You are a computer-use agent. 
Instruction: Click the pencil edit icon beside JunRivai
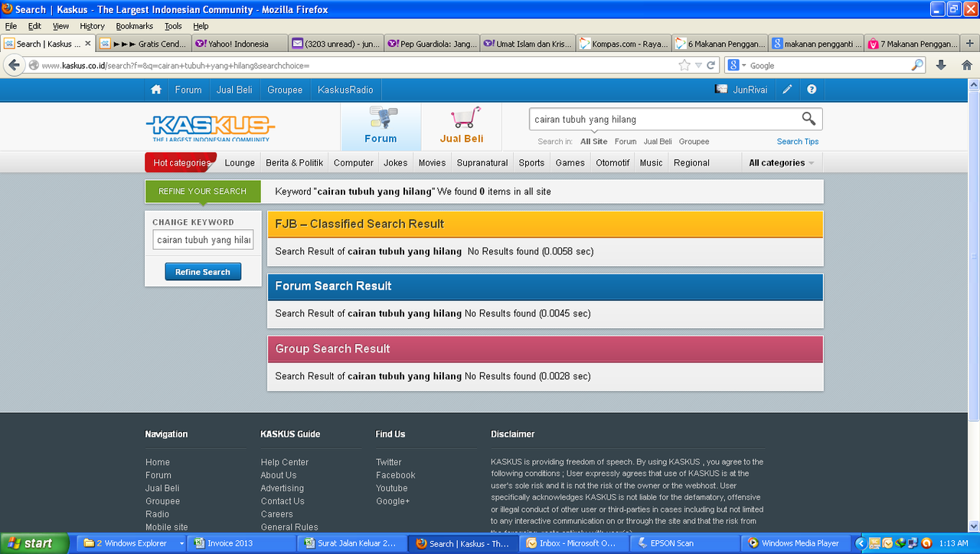tap(788, 90)
